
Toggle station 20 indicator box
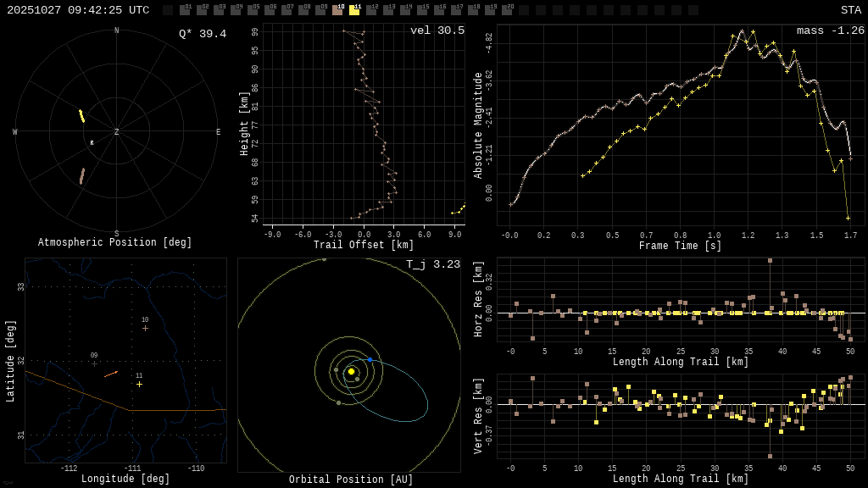point(507,10)
